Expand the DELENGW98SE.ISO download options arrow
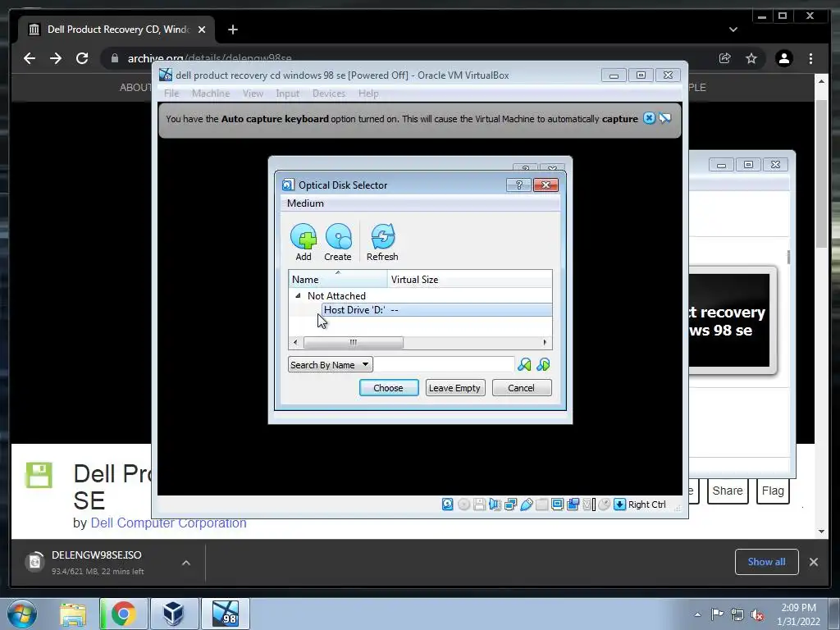 point(186,563)
